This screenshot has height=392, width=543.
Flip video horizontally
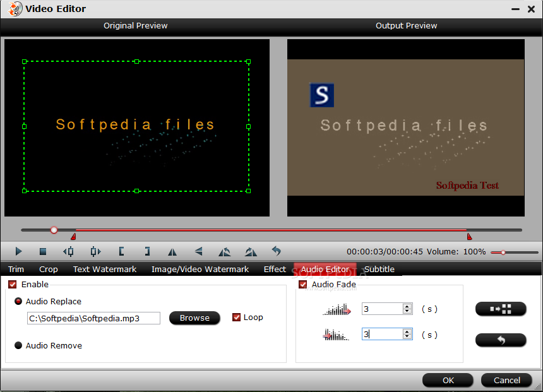[x=172, y=252]
